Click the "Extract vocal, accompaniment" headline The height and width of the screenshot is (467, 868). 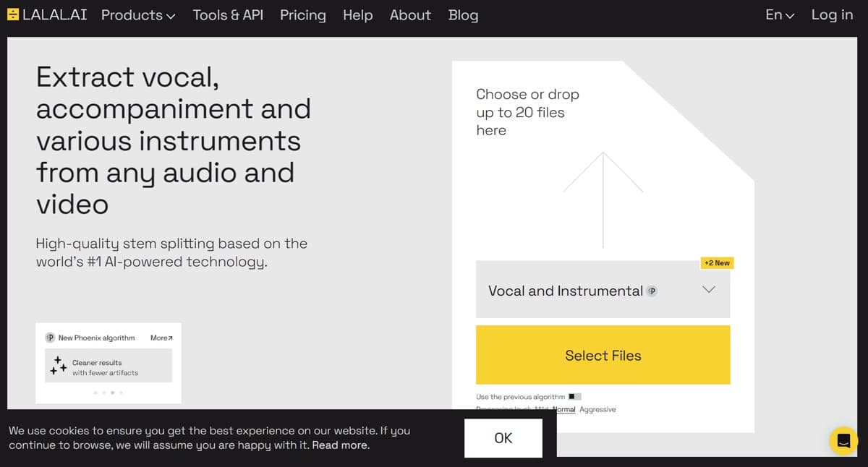coord(174,140)
